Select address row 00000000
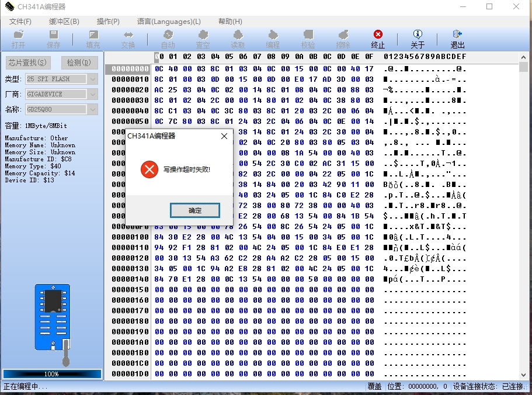The image size is (532, 395). pyautogui.click(x=130, y=69)
